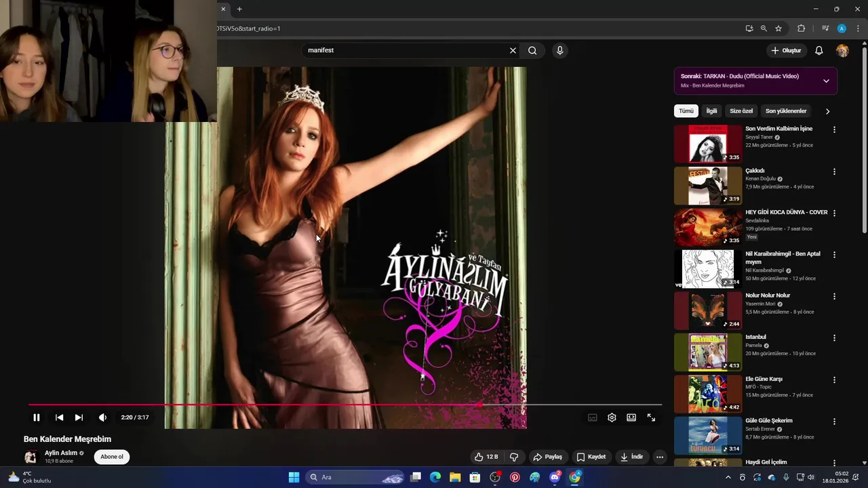Click the Haydi Gel İçelim title
The height and width of the screenshot is (488, 868).
click(x=766, y=462)
